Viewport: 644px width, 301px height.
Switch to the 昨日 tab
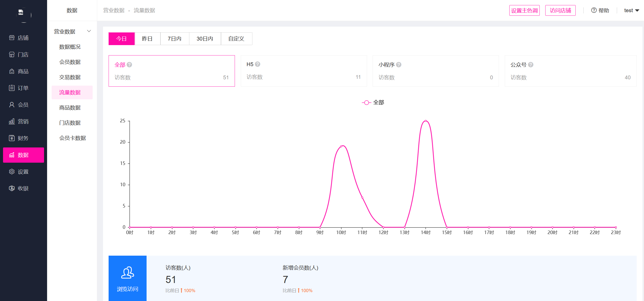coord(147,39)
